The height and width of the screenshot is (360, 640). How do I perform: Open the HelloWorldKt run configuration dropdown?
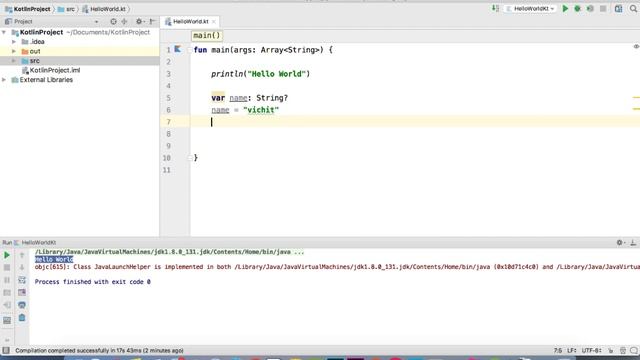click(530, 9)
